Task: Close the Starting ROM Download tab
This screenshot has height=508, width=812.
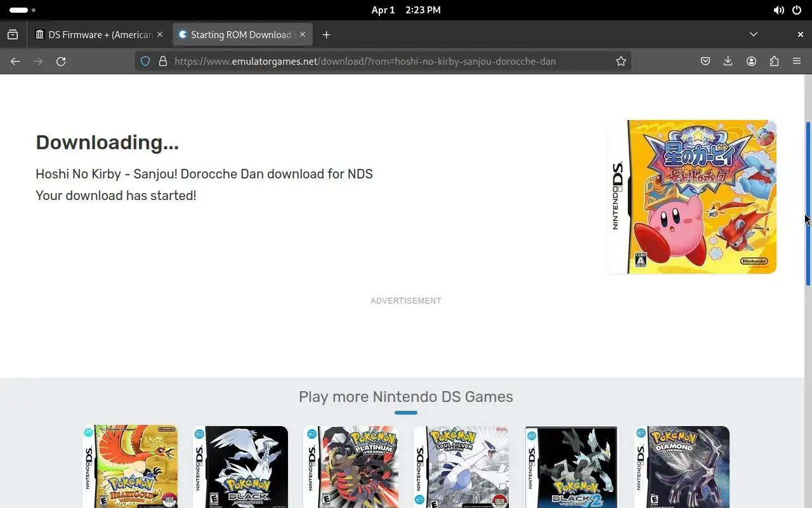Action: 303,35
